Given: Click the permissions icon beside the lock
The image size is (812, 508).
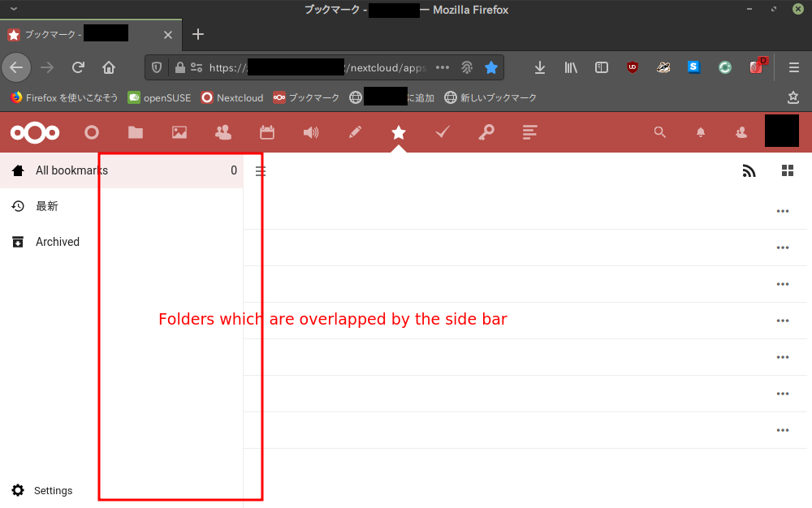Looking at the screenshot, I should coord(197,68).
